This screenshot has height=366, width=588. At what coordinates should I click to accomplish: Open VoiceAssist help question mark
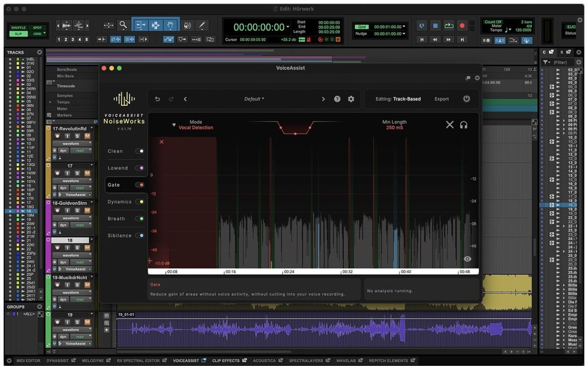(x=337, y=99)
